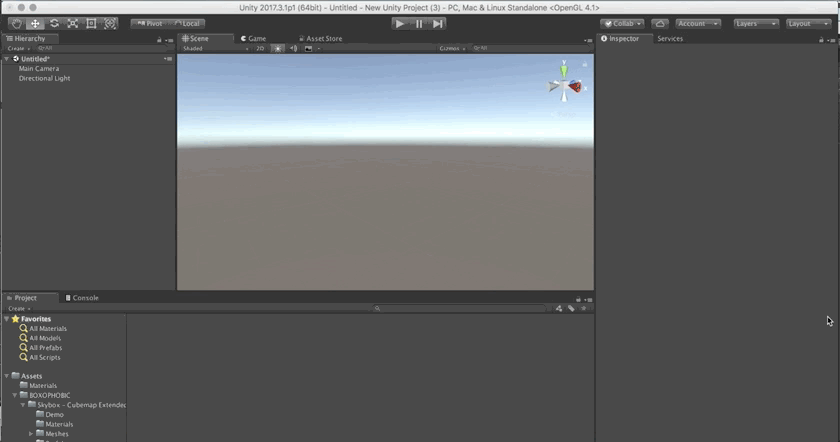This screenshot has width=840, height=442.
Task: Open the Cloud services icon button
Action: 660,24
